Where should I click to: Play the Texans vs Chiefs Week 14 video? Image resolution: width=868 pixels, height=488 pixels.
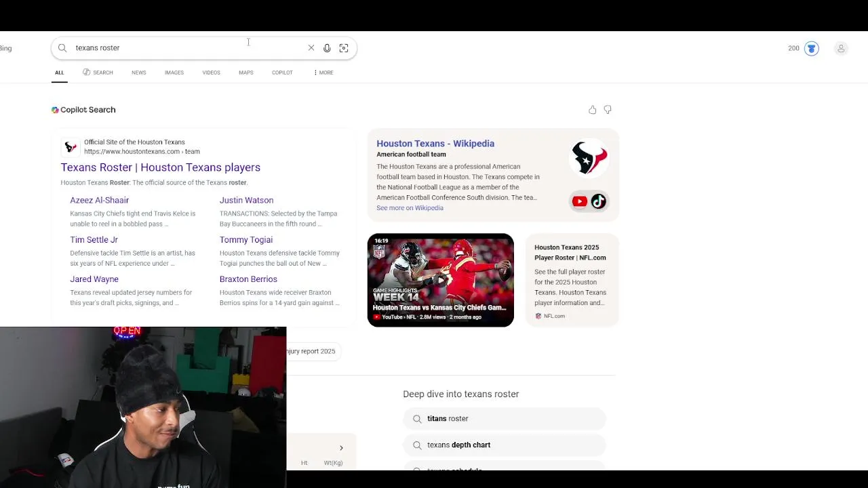tap(441, 280)
